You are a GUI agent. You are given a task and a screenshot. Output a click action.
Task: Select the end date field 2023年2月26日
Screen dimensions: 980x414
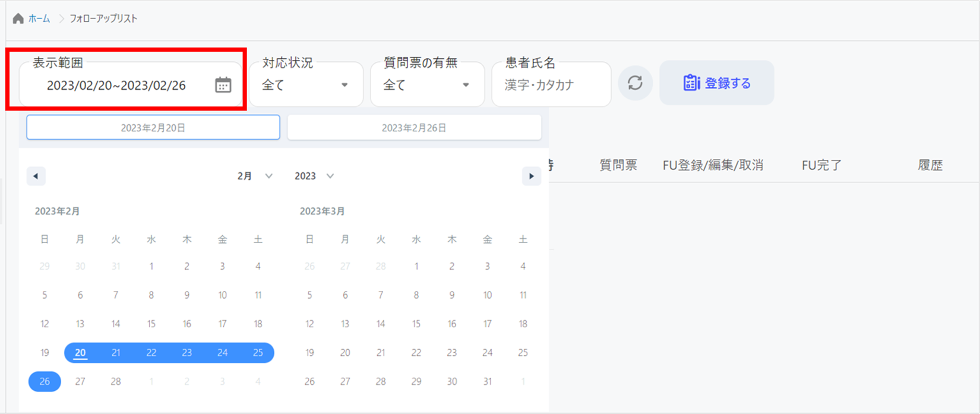[x=414, y=128]
